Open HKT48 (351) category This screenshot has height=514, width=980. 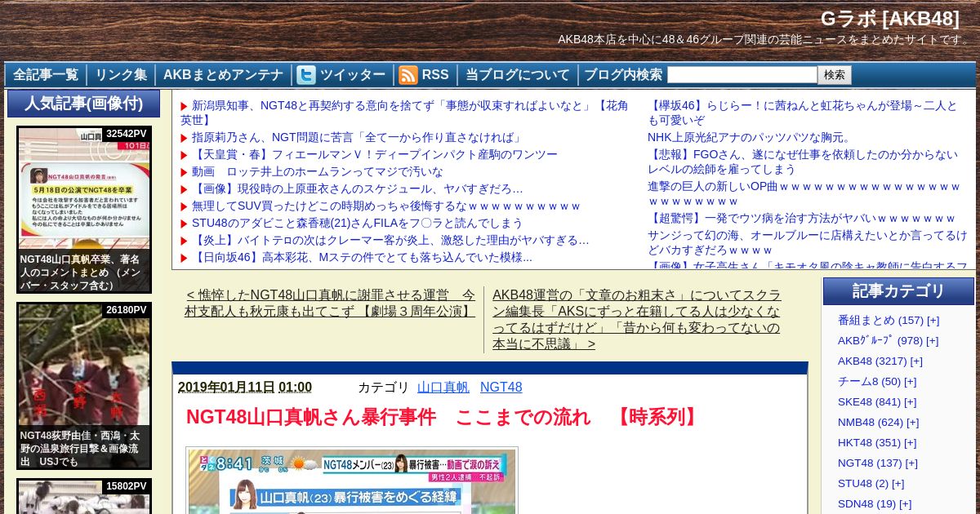coord(869,443)
